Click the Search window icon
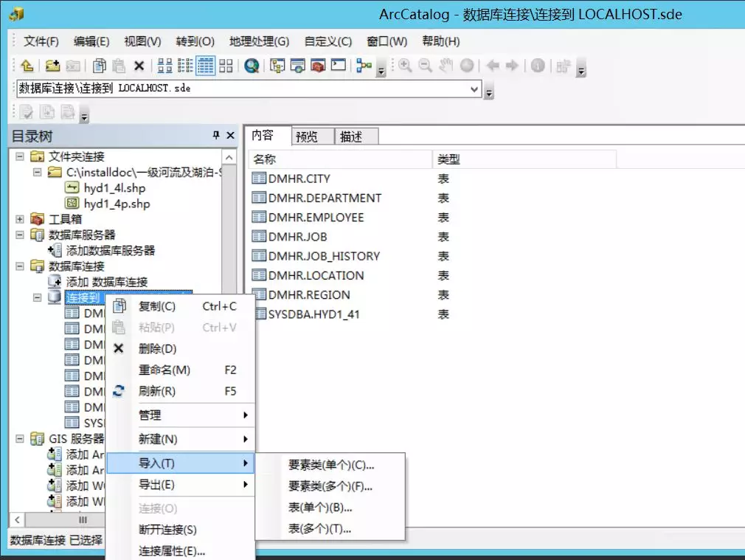 251,65
